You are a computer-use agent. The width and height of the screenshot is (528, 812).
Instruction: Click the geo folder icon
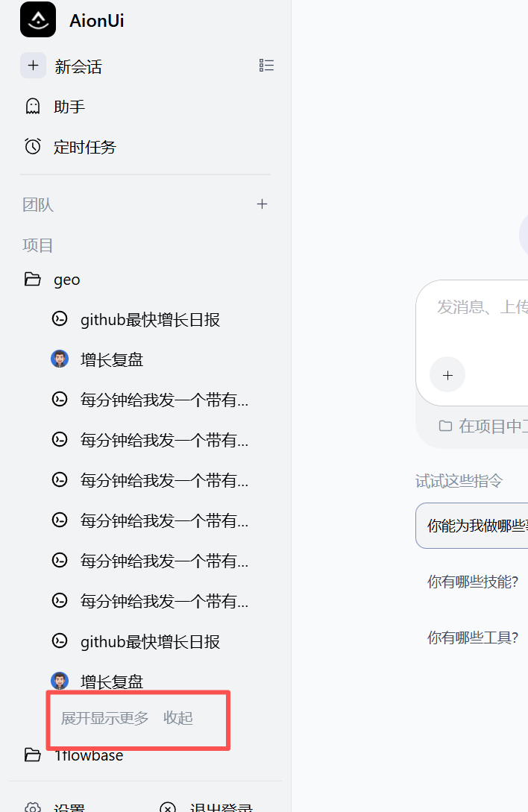tap(33, 279)
